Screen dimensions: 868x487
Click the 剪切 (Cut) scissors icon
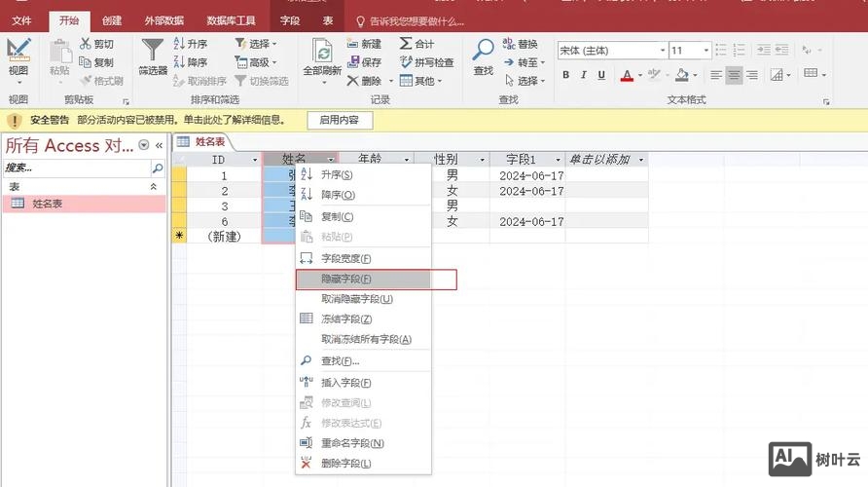pyautogui.click(x=86, y=44)
